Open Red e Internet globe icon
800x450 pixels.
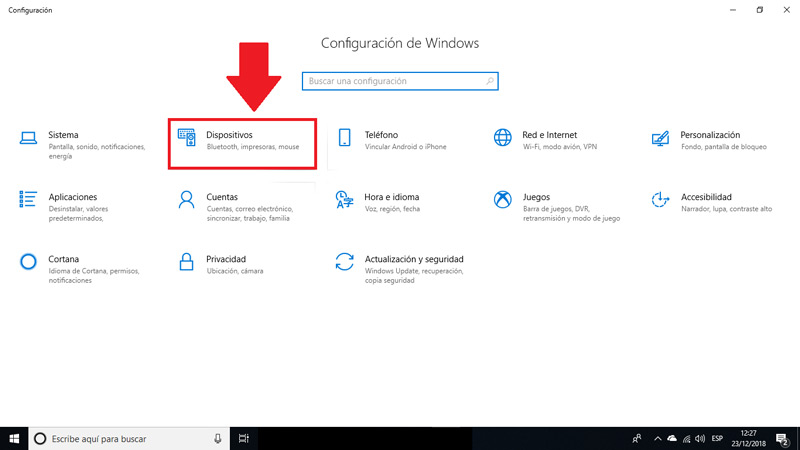pyautogui.click(x=503, y=138)
